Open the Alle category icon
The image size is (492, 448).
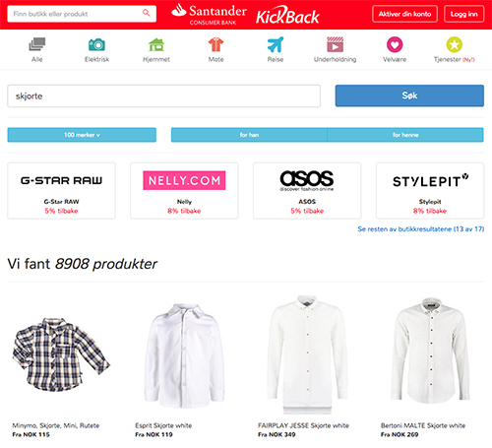[x=37, y=44]
